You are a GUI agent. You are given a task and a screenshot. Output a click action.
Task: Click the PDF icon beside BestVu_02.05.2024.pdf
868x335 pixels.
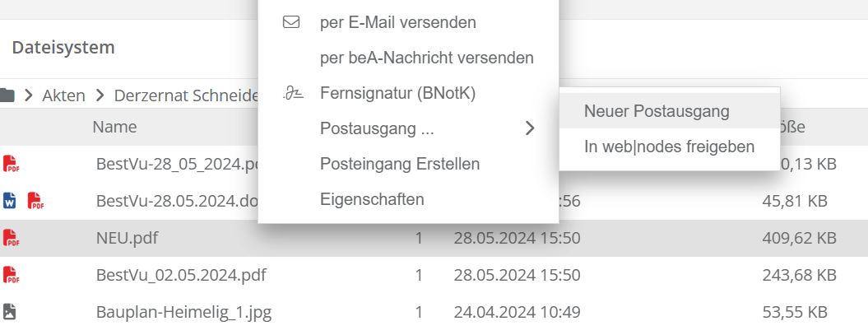(11, 275)
